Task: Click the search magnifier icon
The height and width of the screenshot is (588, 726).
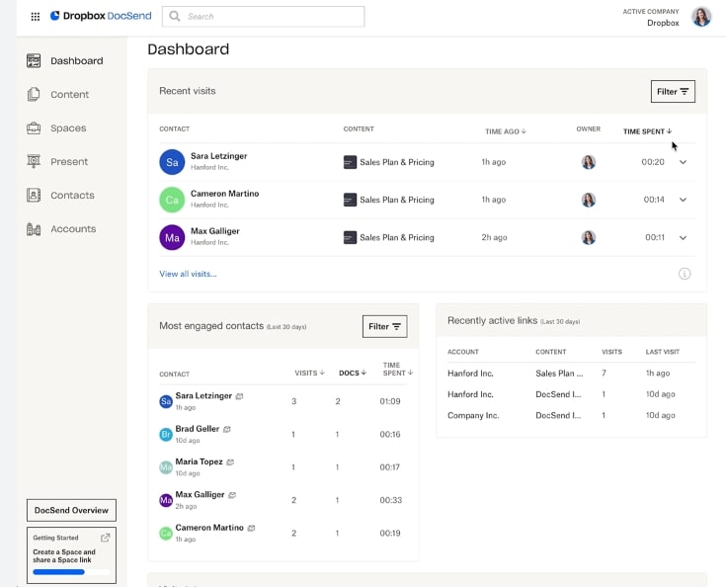Action: tap(175, 16)
